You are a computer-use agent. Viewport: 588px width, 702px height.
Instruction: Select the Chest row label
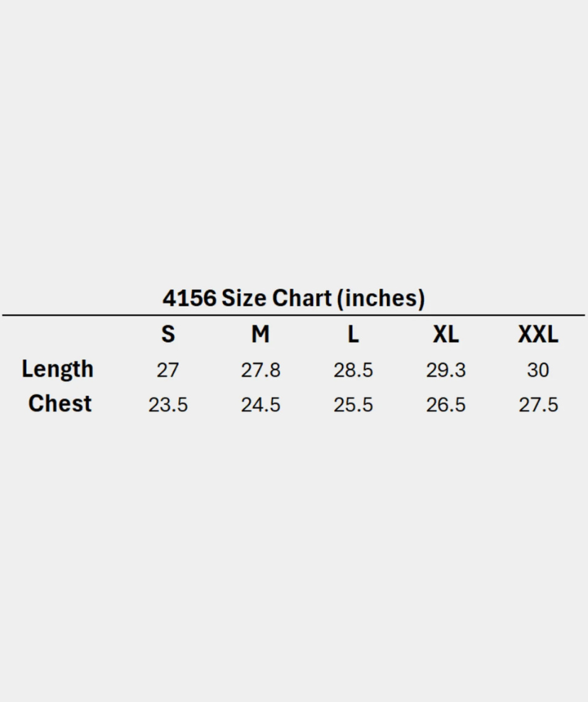coord(60,404)
